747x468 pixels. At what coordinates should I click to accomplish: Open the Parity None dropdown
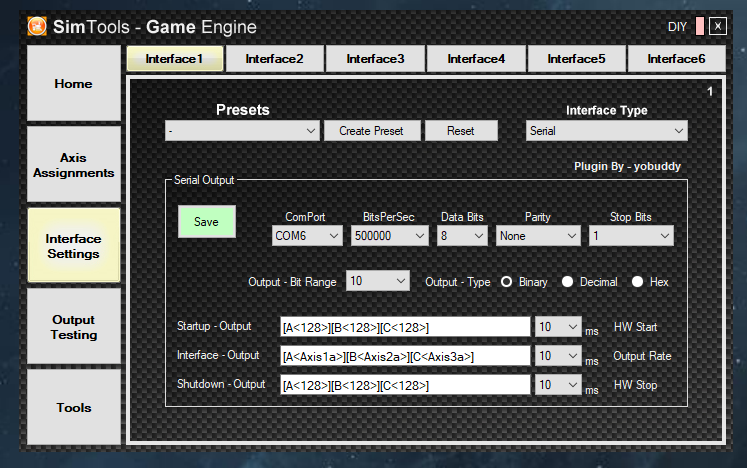click(538, 236)
